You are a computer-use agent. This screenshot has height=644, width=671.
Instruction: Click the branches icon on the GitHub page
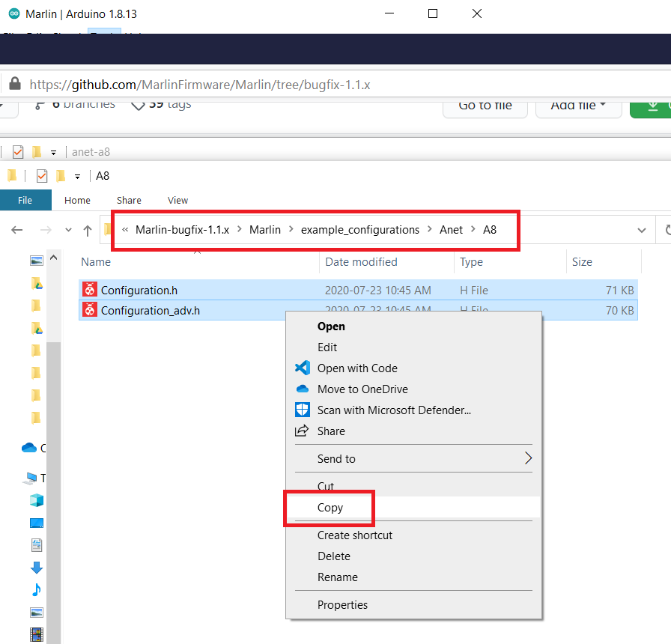[40, 106]
